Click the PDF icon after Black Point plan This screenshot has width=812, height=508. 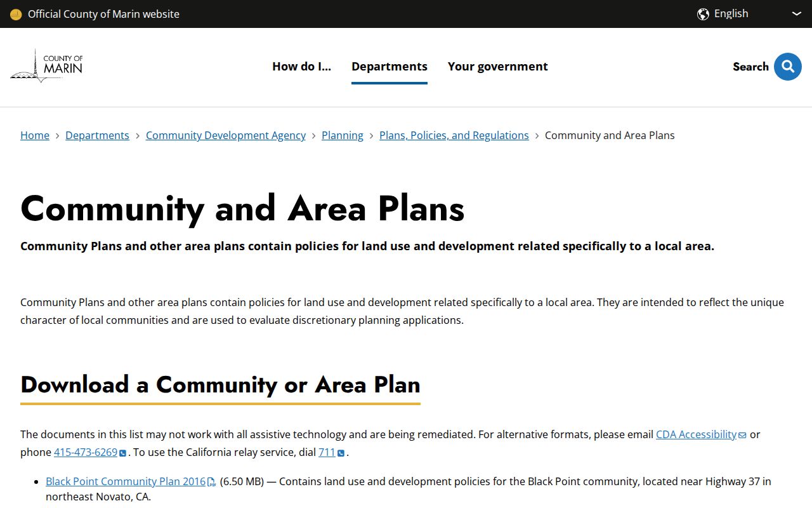point(212,482)
